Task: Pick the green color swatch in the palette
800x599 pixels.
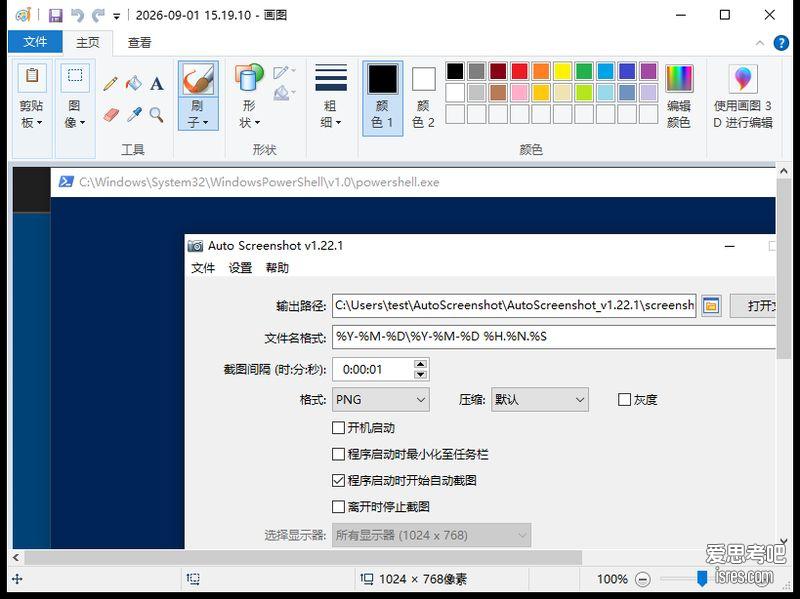Action: 584,71
